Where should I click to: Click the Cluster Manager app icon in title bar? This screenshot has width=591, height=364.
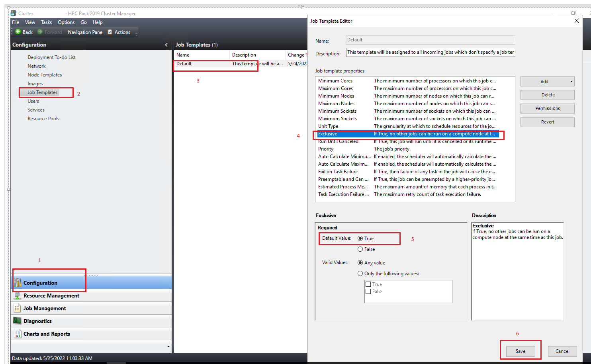tap(14, 13)
